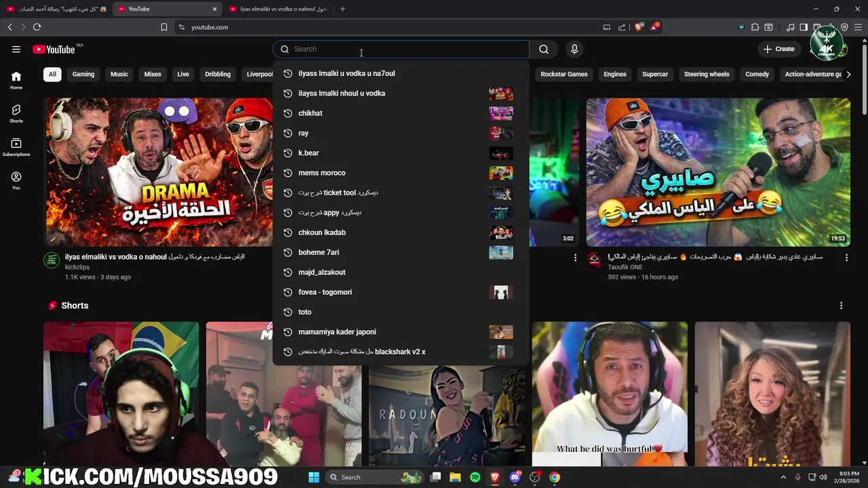Choose the 'chikhat' search suggestion
Viewport: 868px width, 488px height.
(x=401, y=113)
